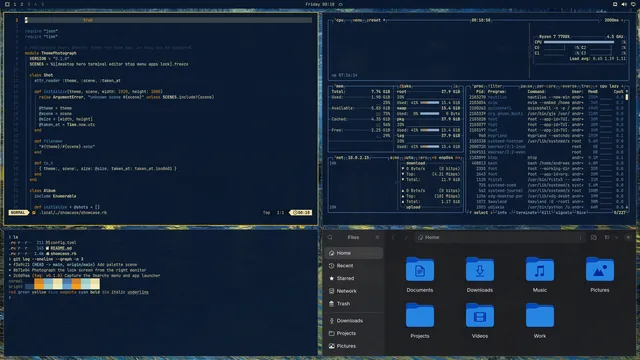
Task: Open the search in Files window
Action: point(330,238)
